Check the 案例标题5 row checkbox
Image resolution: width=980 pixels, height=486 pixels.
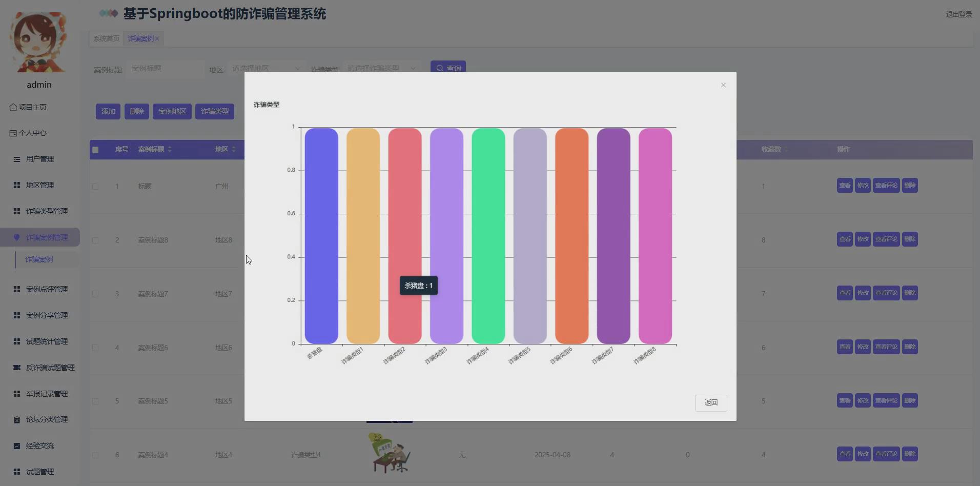coord(95,401)
